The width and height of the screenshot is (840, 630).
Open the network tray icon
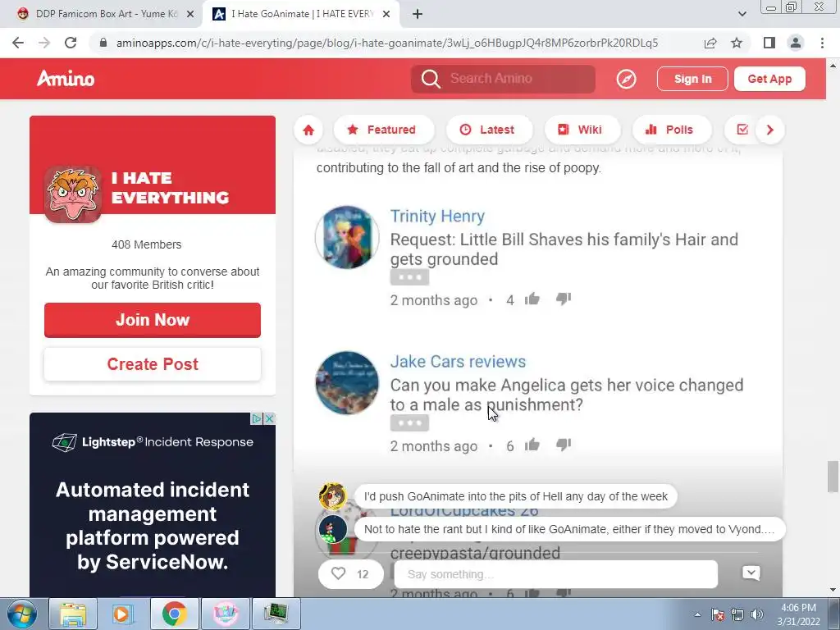coord(737,614)
